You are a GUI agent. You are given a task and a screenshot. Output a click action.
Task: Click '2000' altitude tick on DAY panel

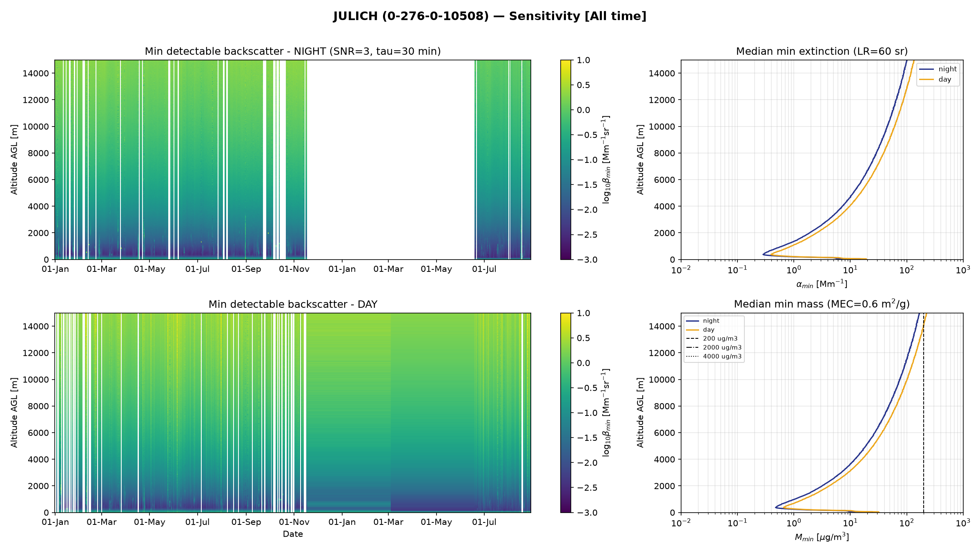(x=38, y=486)
